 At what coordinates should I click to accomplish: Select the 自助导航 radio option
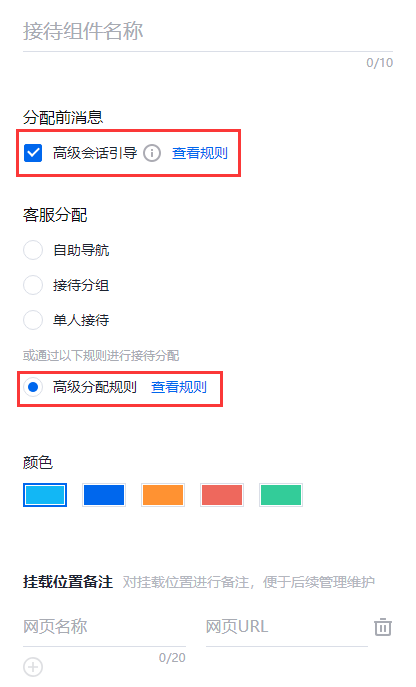(x=33, y=250)
